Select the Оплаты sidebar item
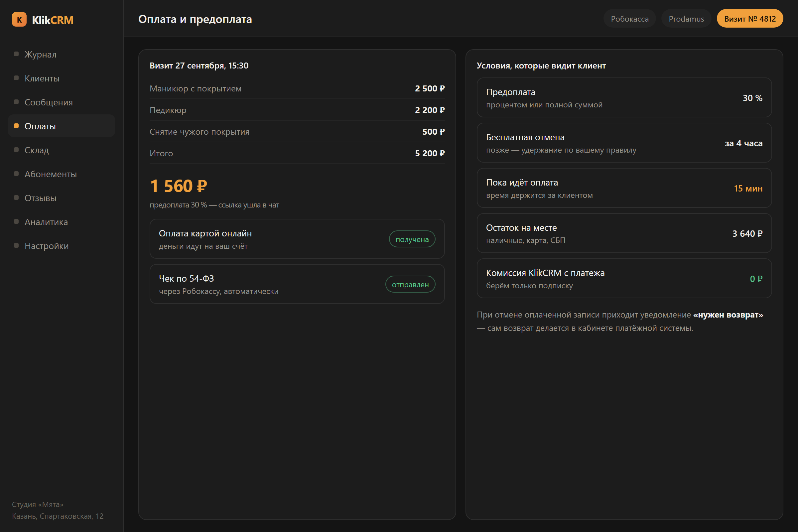The image size is (798, 532). point(62,126)
